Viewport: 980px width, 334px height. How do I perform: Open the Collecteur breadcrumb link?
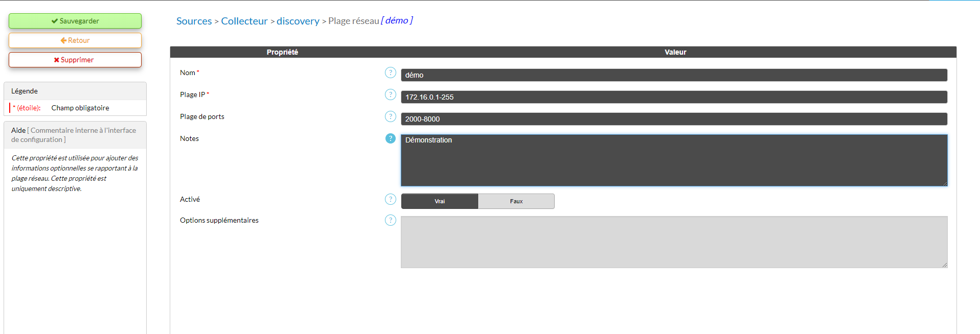pyautogui.click(x=244, y=21)
